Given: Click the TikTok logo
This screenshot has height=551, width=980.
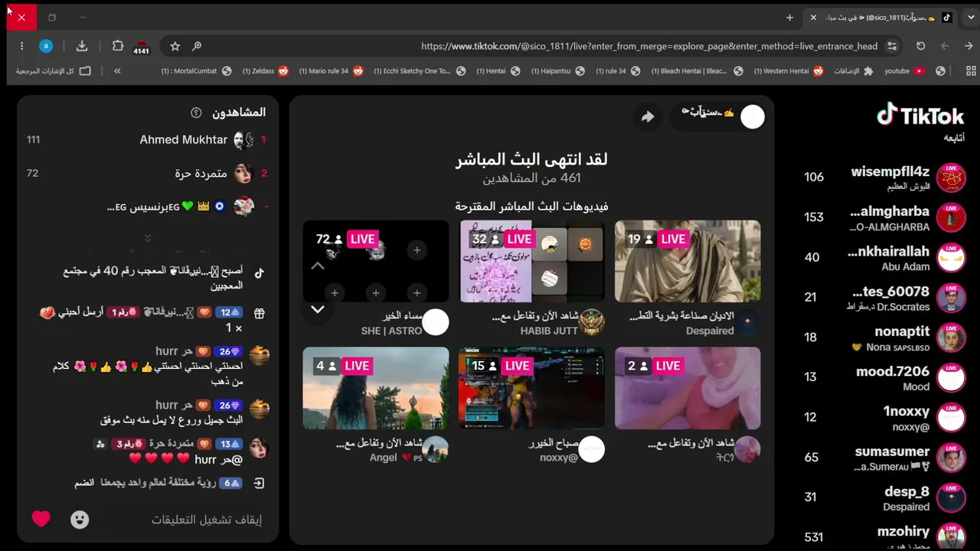Looking at the screenshot, I should pos(920,116).
